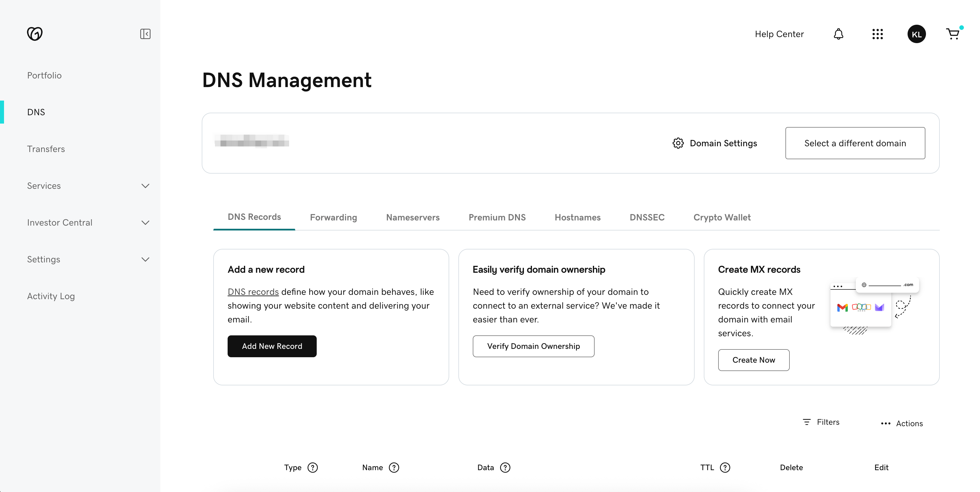The width and height of the screenshot is (980, 492).
Task: Switch to the Nameservers tab
Action: pos(413,217)
